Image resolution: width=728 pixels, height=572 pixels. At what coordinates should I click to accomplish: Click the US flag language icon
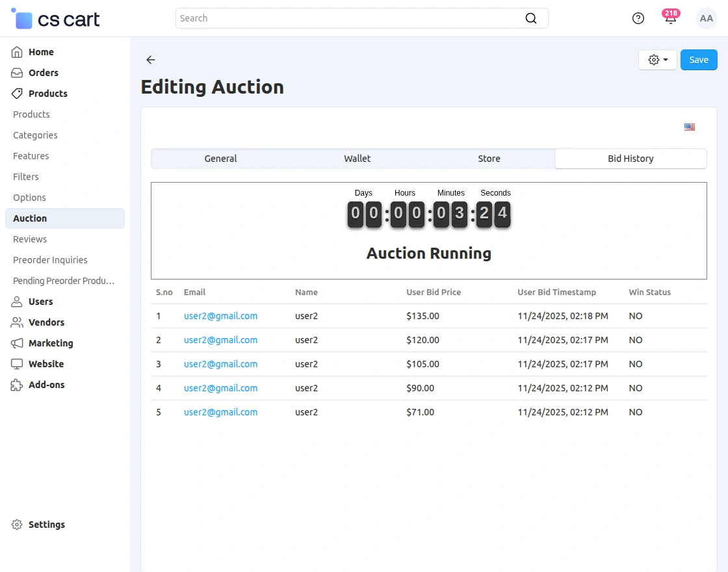coord(690,127)
